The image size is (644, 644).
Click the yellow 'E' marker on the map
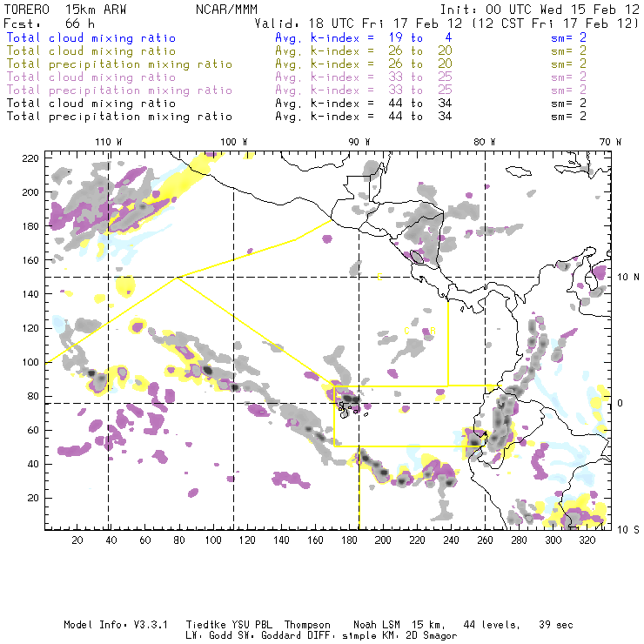[379, 278]
